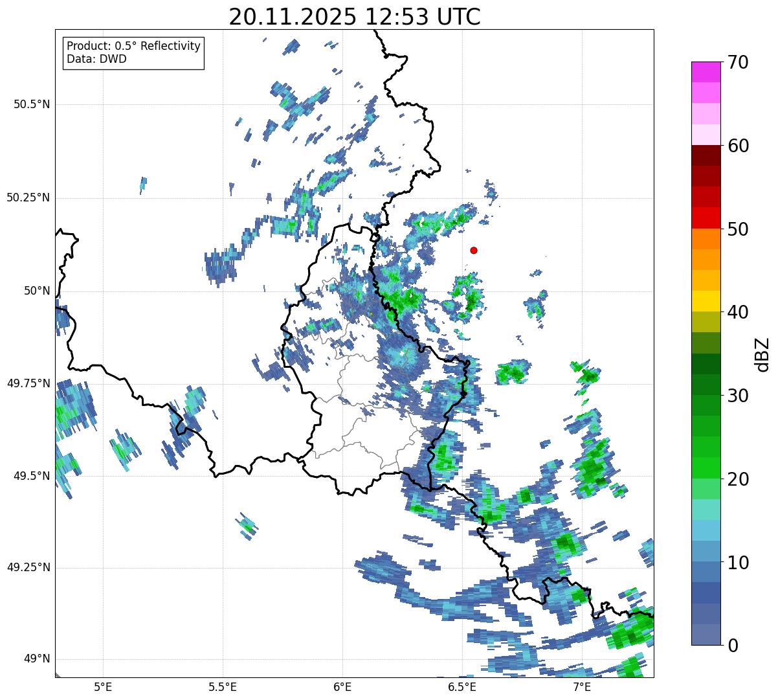The width and height of the screenshot is (778, 700).
Task: Click the longitude label 5.5°E
Action: pyautogui.click(x=223, y=686)
